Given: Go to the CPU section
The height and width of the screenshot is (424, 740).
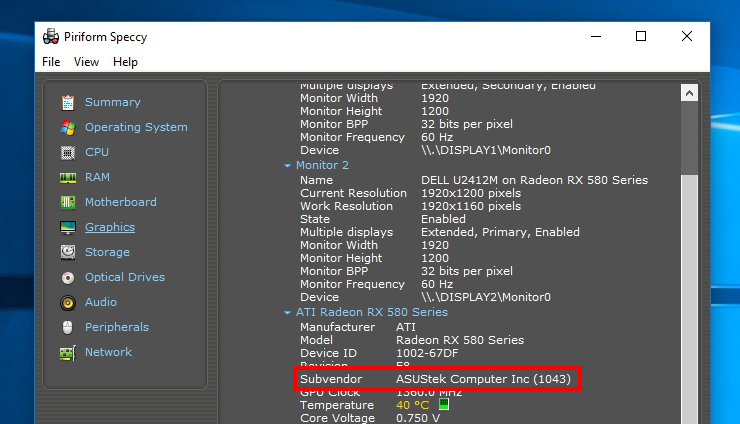Looking at the screenshot, I should [x=97, y=152].
